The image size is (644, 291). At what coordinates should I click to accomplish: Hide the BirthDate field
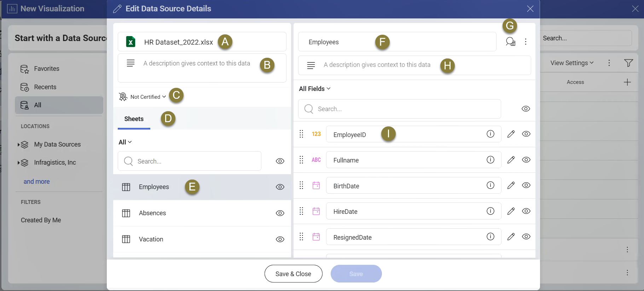(x=526, y=185)
